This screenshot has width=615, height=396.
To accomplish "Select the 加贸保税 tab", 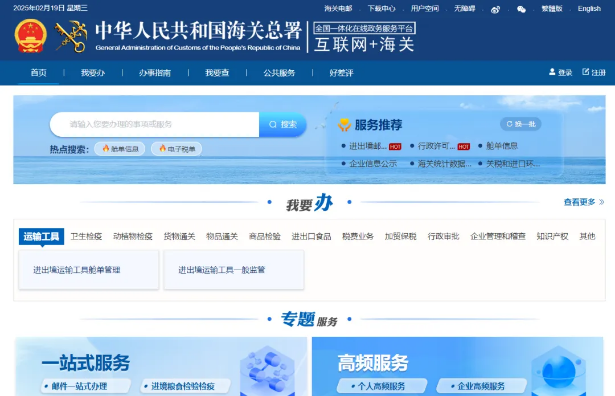I will click(400, 236).
